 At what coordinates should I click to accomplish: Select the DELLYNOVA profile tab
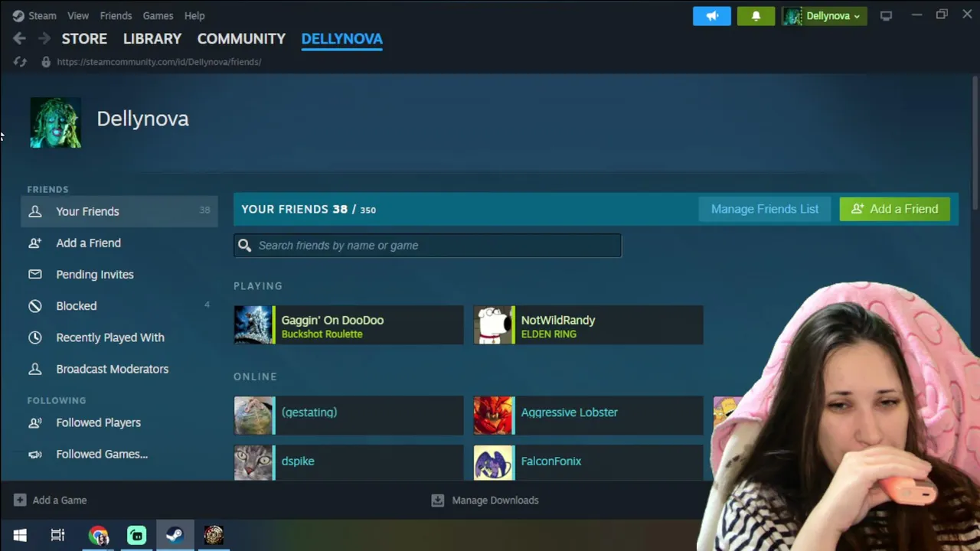point(341,38)
